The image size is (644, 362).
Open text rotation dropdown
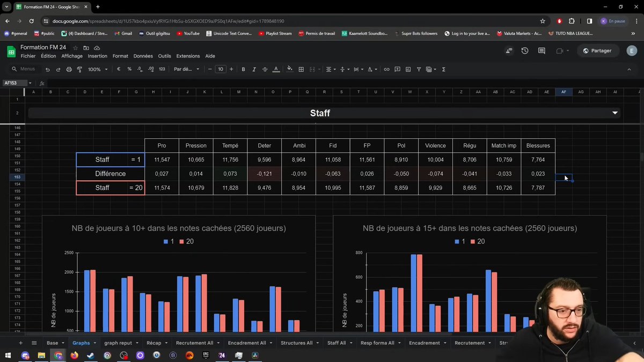click(372, 69)
